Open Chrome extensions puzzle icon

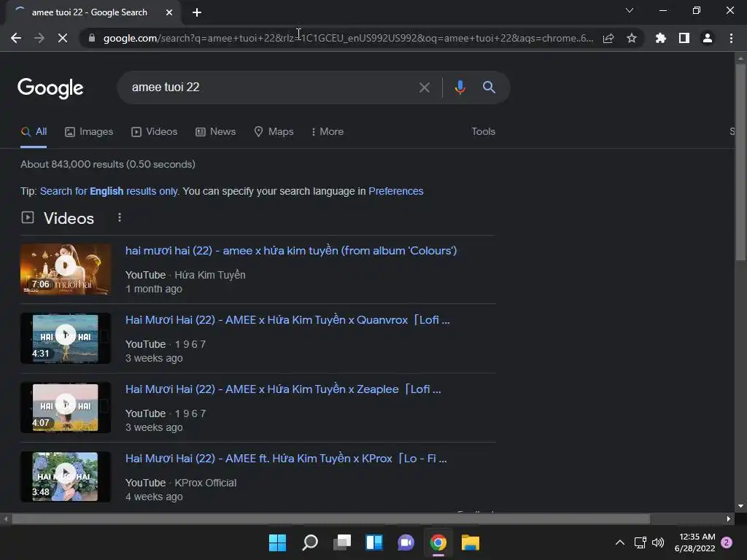[x=660, y=38]
